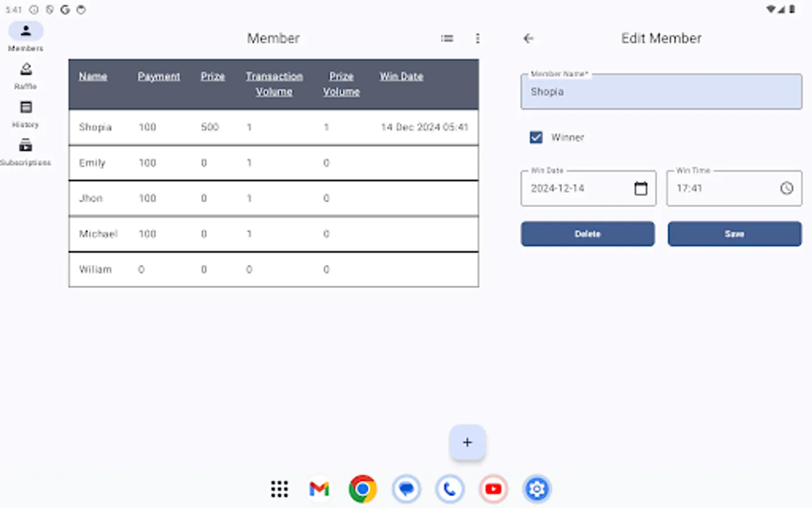
Task: Open the History navigation tab
Action: coord(25,115)
